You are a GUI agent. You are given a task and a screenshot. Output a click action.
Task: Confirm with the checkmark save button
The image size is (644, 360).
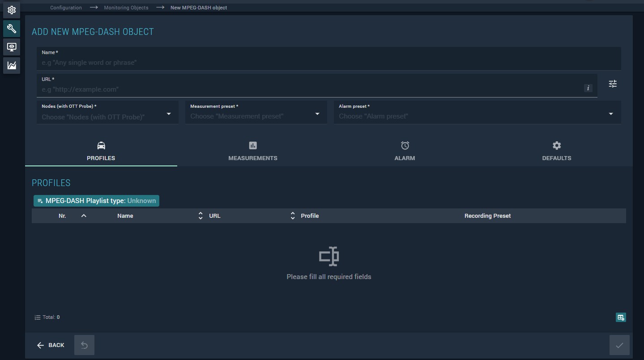tap(619, 345)
